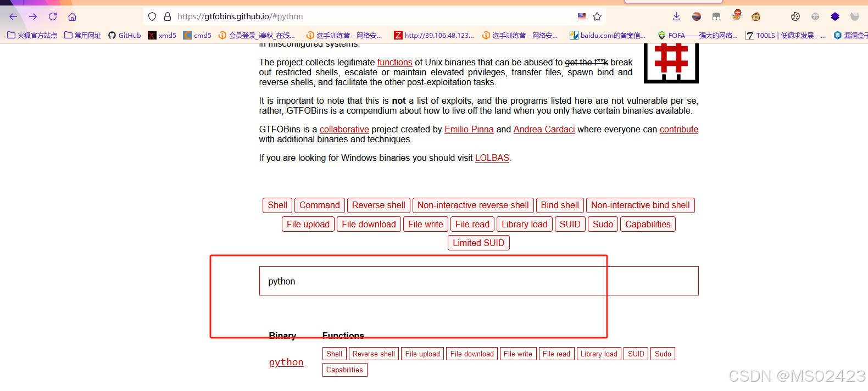Open python's SUID tag
Image resolution: width=868 pixels, height=391 pixels.
tap(636, 354)
